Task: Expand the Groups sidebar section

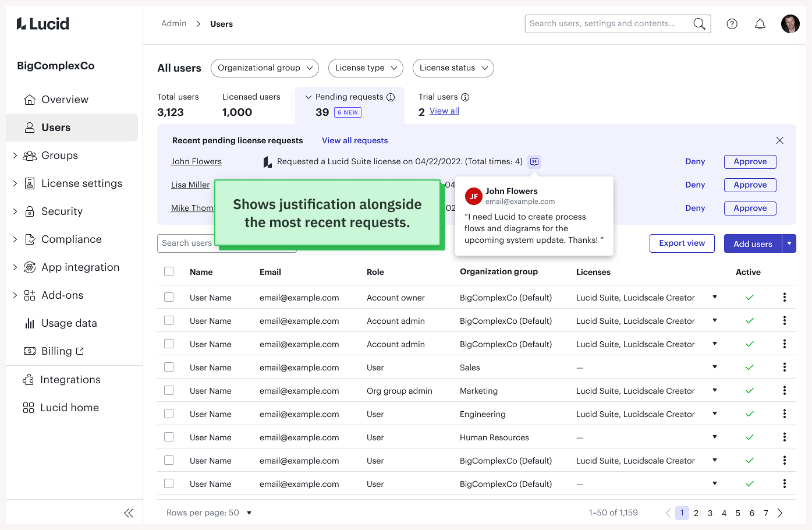Action: coord(15,156)
